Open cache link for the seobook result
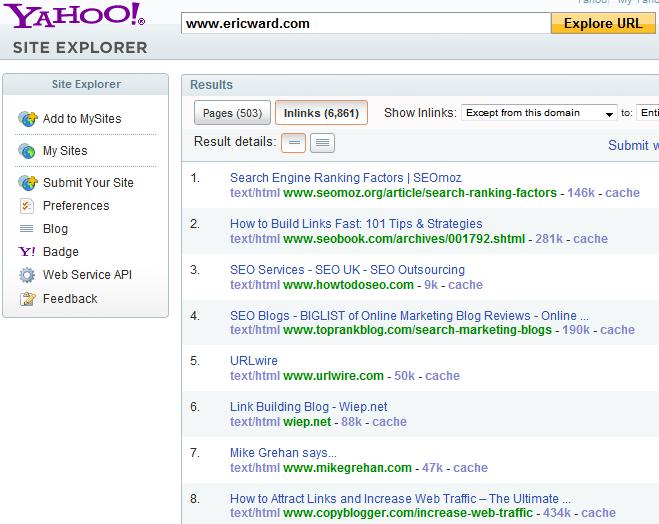 (x=590, y=239)
